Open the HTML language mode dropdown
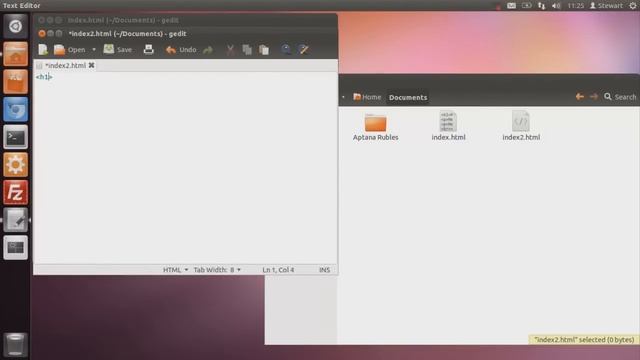 point(176,270)
